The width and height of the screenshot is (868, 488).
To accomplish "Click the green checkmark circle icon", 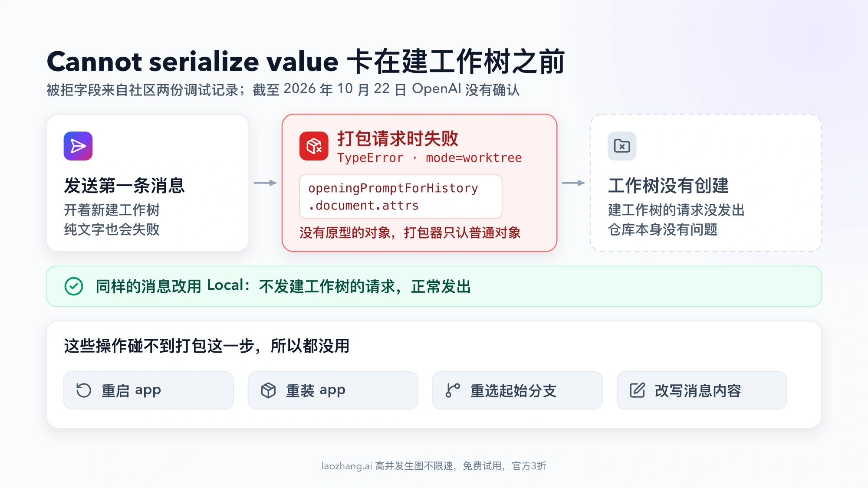I will tap(74, 286).
